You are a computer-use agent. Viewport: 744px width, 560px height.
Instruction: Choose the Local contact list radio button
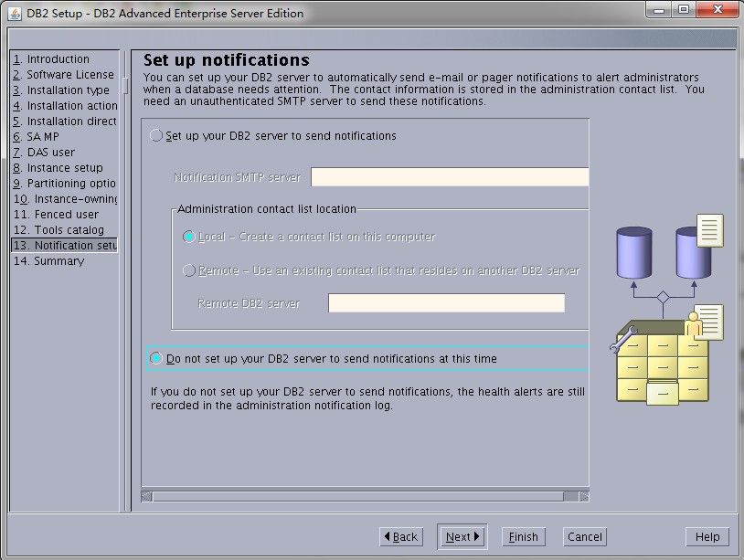189,237
